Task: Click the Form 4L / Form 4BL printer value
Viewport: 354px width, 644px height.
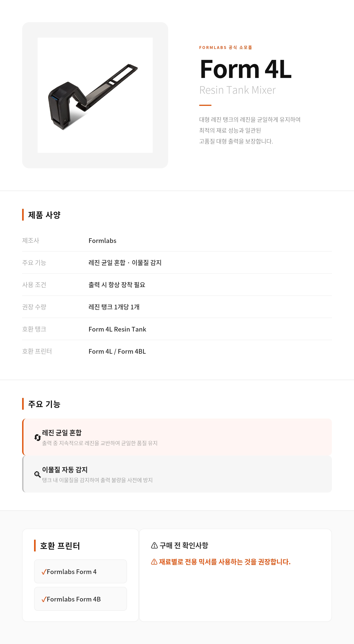Action: [117, 351]
